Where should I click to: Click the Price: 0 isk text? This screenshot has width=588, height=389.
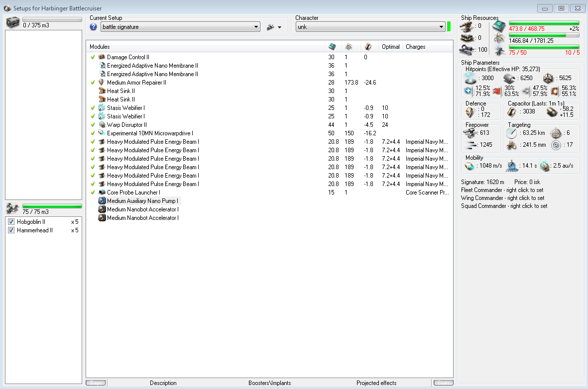coord(527,182)
